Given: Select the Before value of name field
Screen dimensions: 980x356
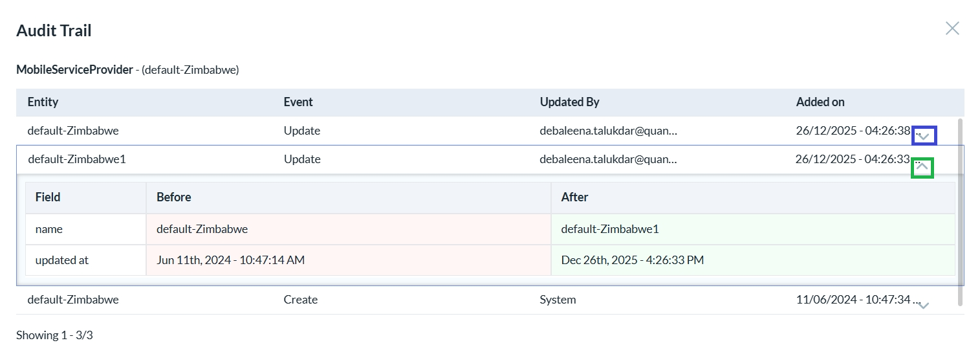Looking at the screenshot, I should (x=202, y=229).
